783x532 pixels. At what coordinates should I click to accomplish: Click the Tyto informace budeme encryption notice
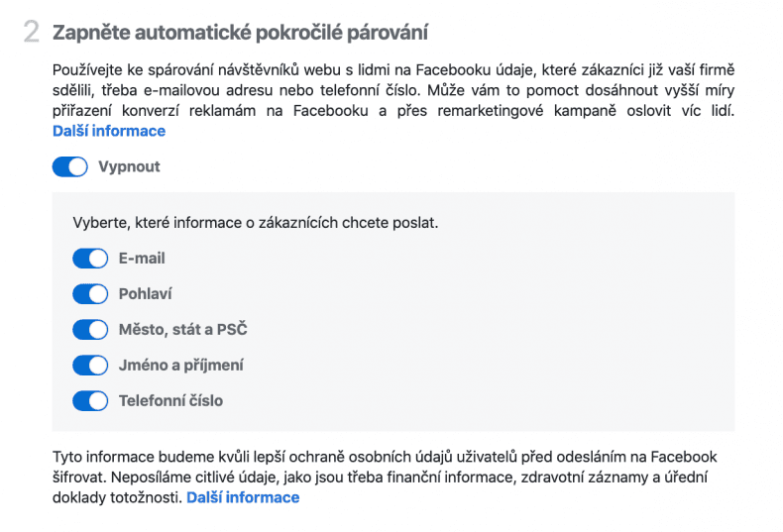(385, 478)
